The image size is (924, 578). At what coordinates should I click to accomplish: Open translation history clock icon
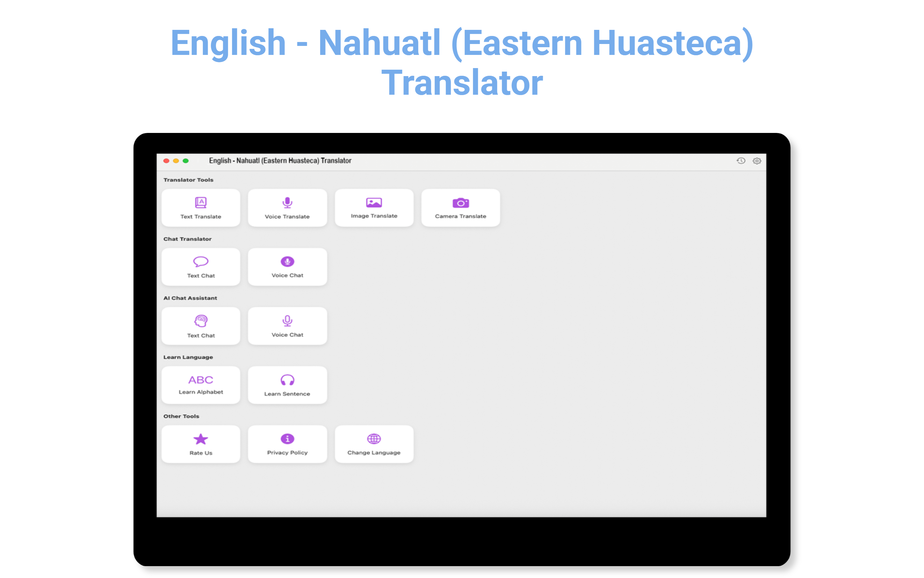click(x=741, y=161)
